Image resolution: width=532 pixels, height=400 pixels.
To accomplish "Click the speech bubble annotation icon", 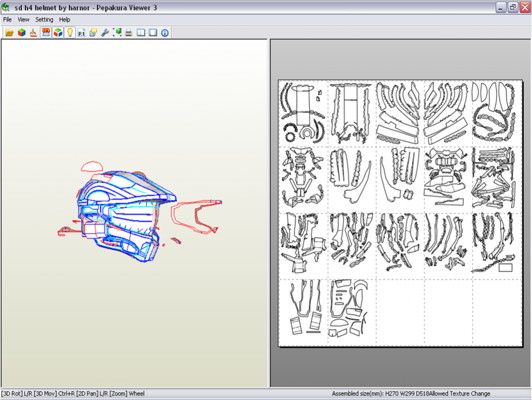I will tap(94, 33).
